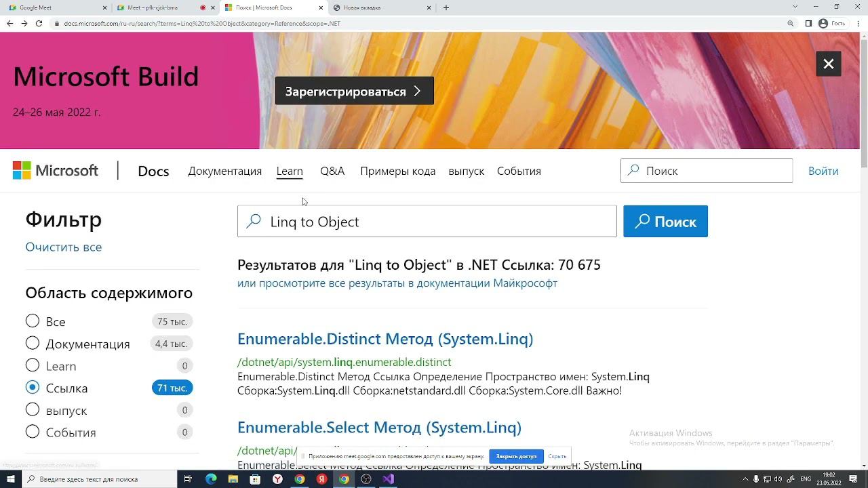Reload the current page
The height and width of the screenshot is (488, 868).
pyautogui.click(x=39, y=23)
